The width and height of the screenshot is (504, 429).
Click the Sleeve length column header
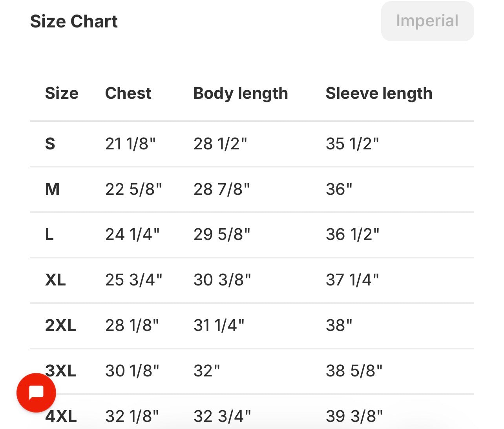click(x=379, y=93)
